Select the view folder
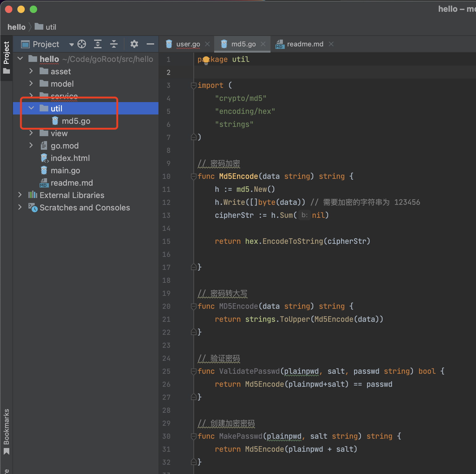476x474 pixels. pos(59,133)
